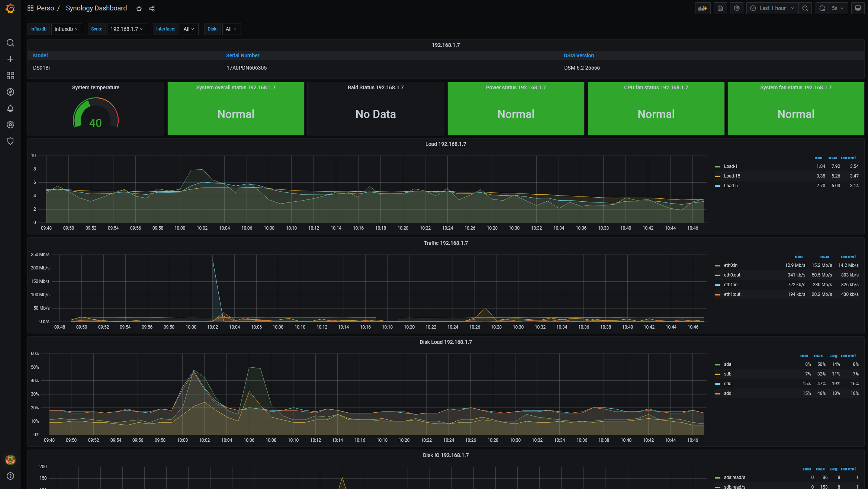This screenshot has width=868, height=489.
Task: Toggle sdc series in Disk Load legend
Action: tap(727, 384)
